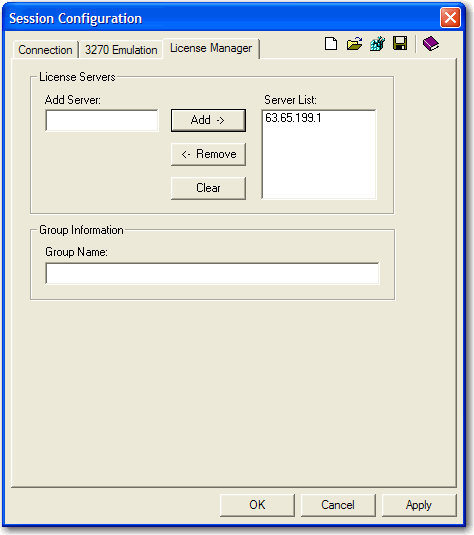Click the Add Server text field
The image size is (474, 535).
pos(102,120)
